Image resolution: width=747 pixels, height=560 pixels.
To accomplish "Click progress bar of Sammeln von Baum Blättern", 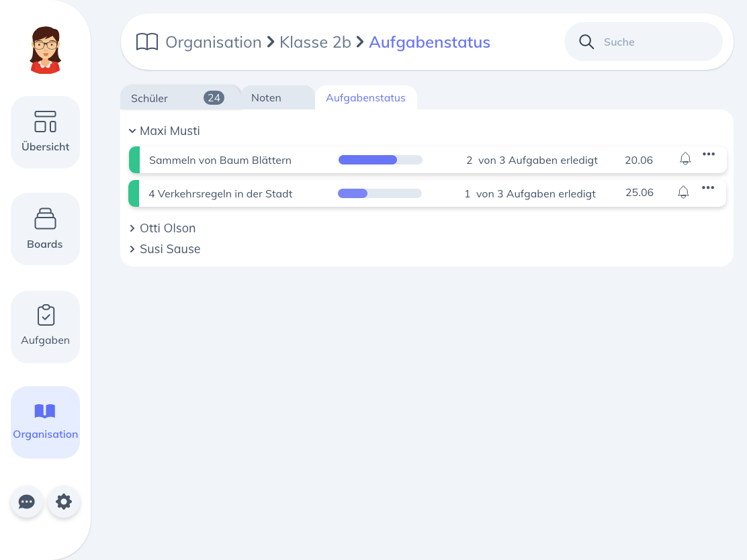I will coord(380,160).
